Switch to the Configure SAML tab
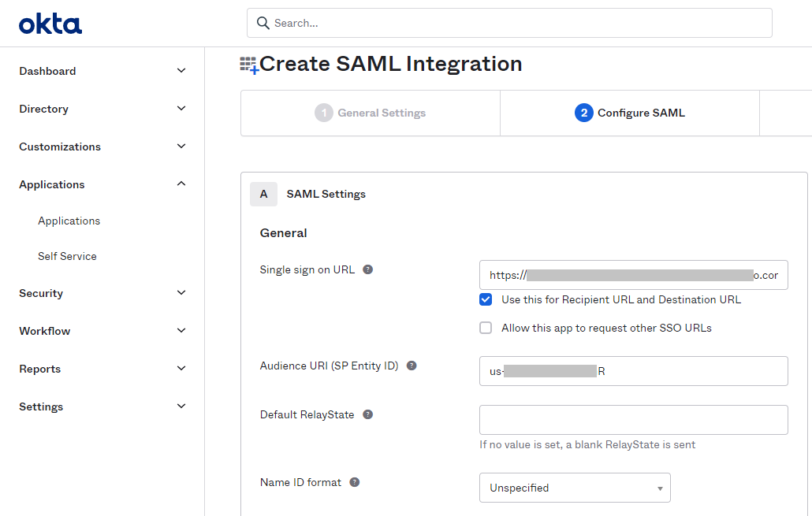The width and height of the screenshot is (812, 516). point(629,113)
